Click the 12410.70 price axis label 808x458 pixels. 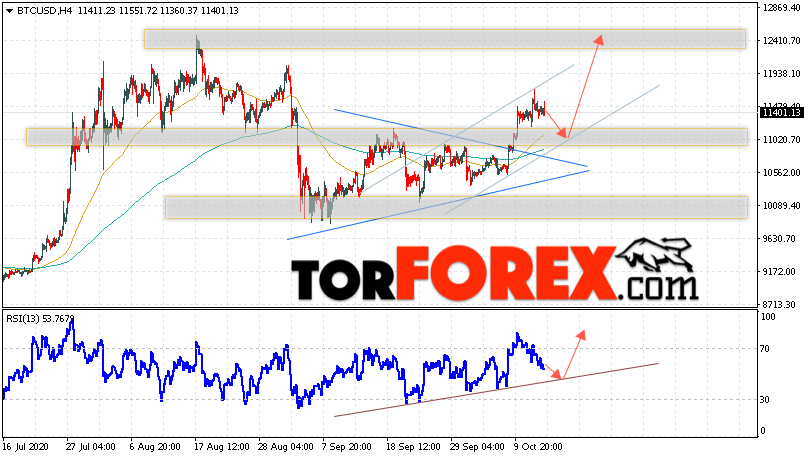coord(782,41)
